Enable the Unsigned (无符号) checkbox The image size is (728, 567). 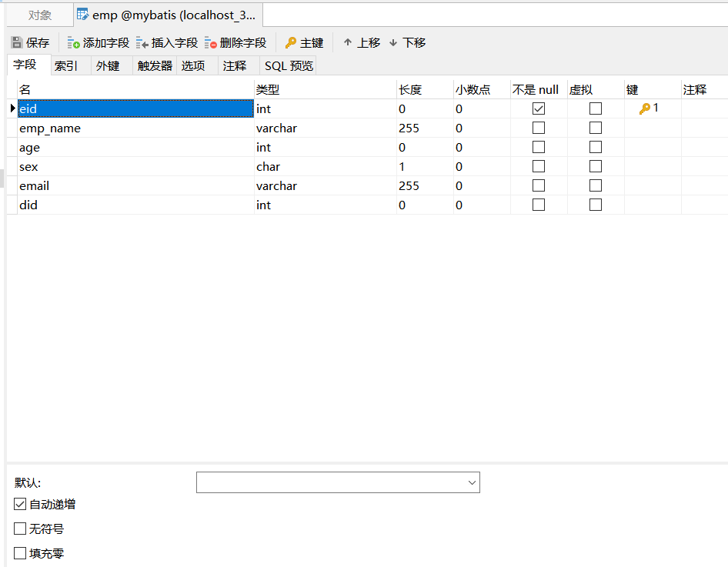click(x=20, y=529)
